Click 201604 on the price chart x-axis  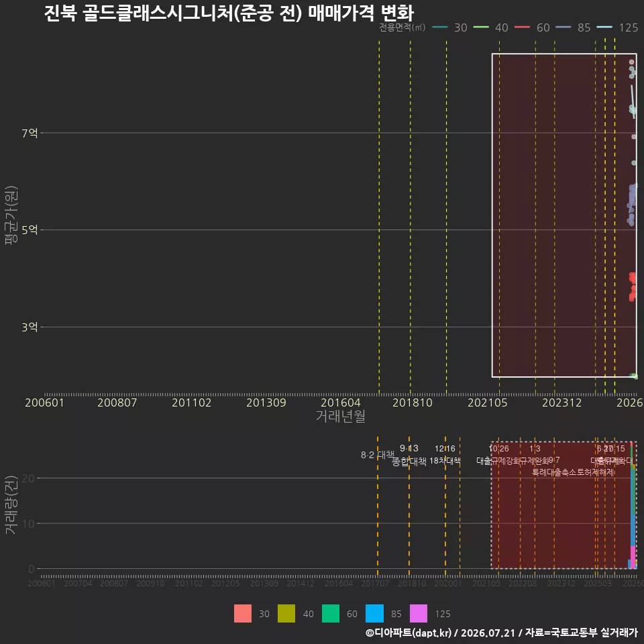(x=341, y=402)
